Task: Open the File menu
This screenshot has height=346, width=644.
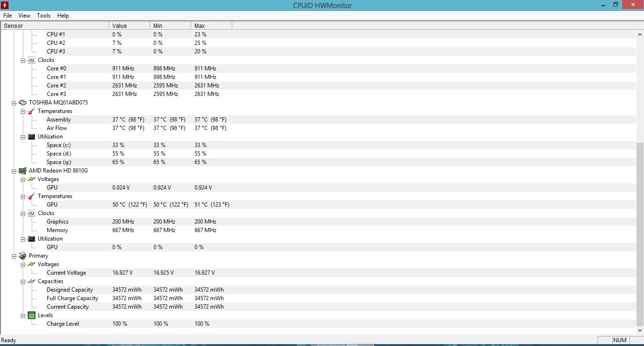Action: (8, 16)
